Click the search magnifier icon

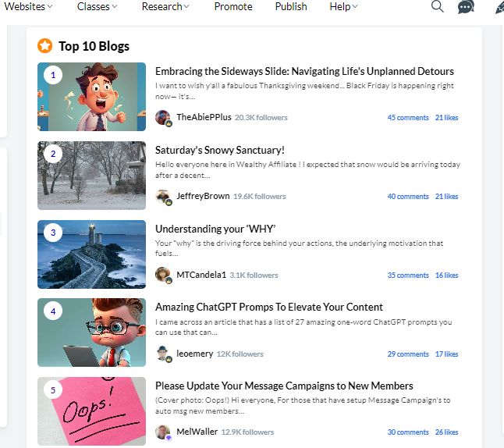pos(438,7)
